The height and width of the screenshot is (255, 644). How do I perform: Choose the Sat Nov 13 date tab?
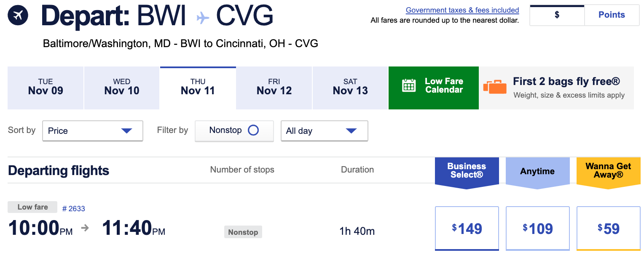coord(350,88)
